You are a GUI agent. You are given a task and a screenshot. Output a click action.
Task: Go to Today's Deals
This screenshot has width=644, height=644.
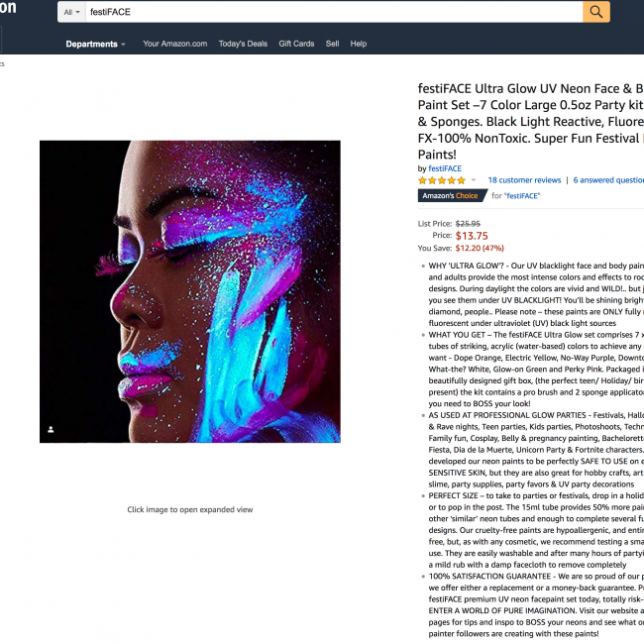pos(243,44)
